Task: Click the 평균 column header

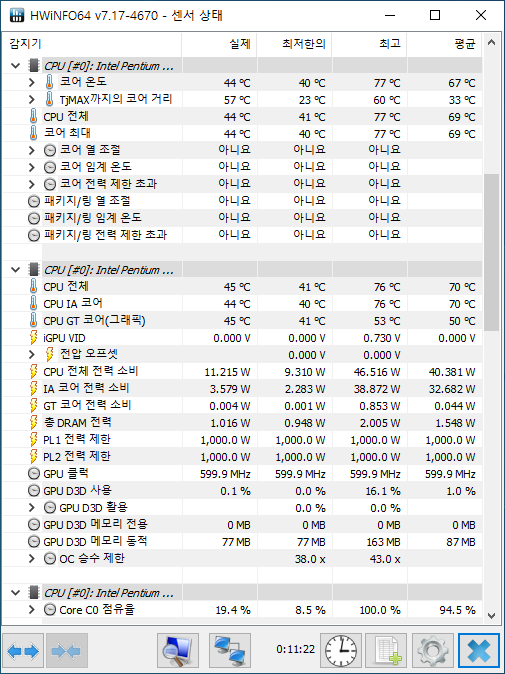Action: [444, 43]
